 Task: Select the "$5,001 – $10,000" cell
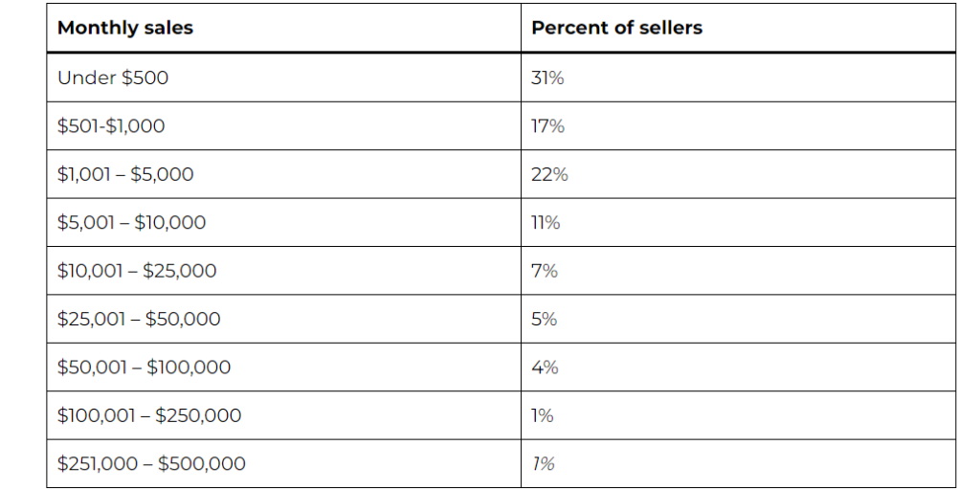coord(131,223)
